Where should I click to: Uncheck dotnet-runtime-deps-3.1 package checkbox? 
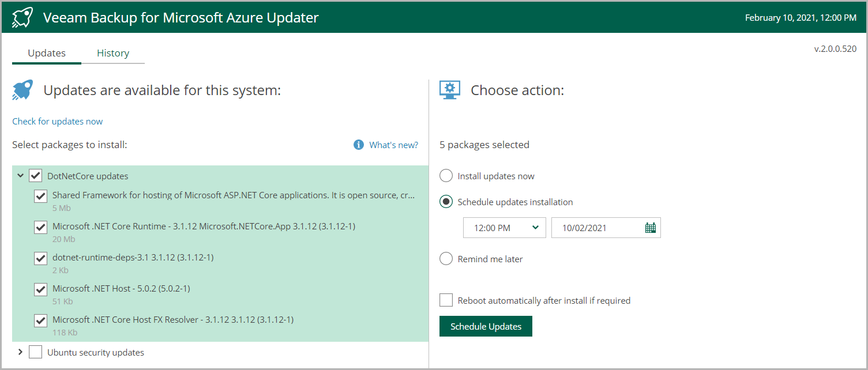[x=40, y=258]
